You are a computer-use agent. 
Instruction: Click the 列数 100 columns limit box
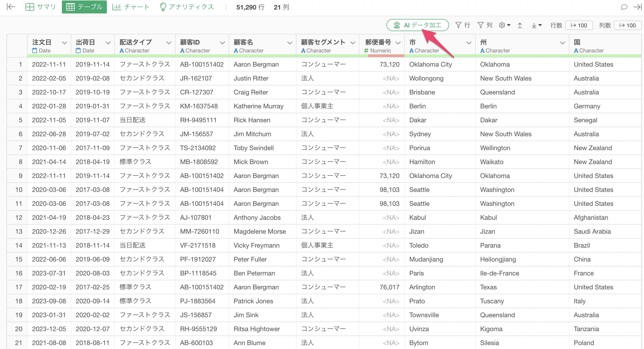pos(627,25)
